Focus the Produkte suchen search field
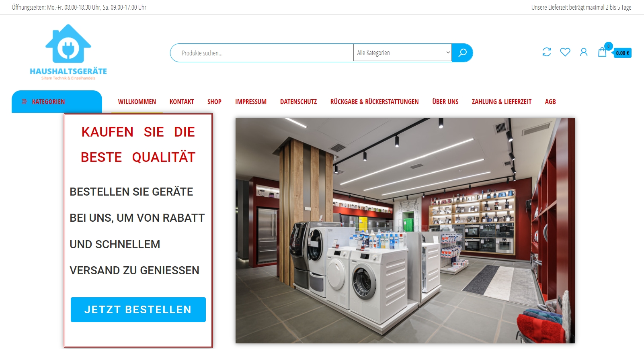The height and width of the screenshot is (349, 644). pos(262,53)
